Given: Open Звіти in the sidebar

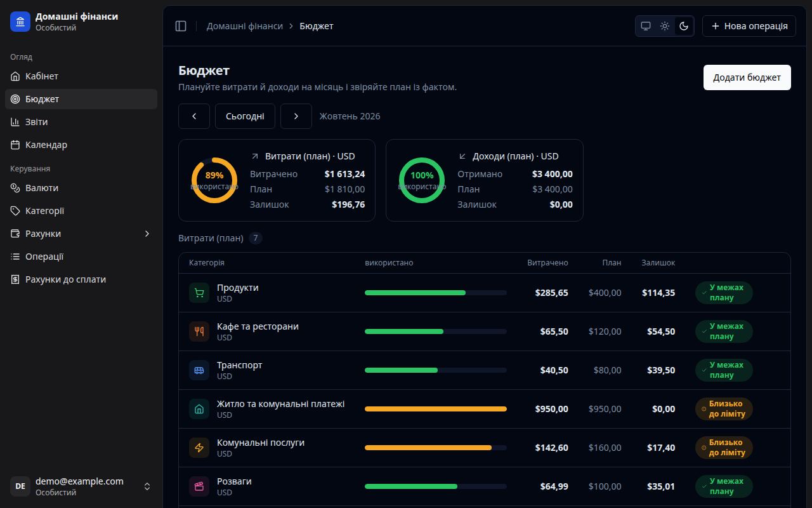Looking at the screenshot, I should [x=81, y=122].
